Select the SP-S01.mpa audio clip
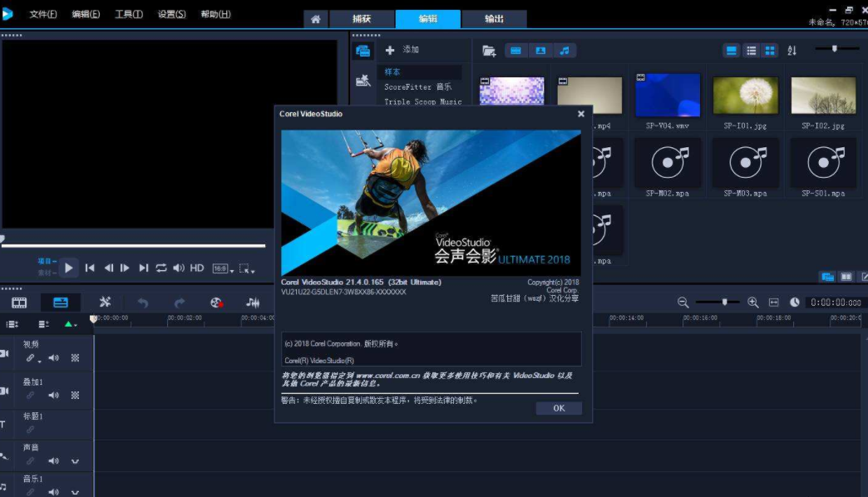 [823, 163]
